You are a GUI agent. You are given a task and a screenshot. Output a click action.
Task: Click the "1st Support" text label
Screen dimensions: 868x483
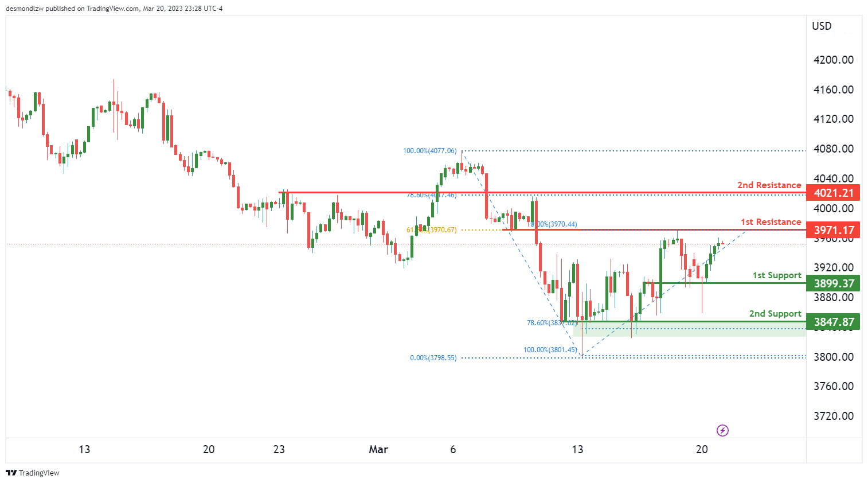[x=777, y=275]
